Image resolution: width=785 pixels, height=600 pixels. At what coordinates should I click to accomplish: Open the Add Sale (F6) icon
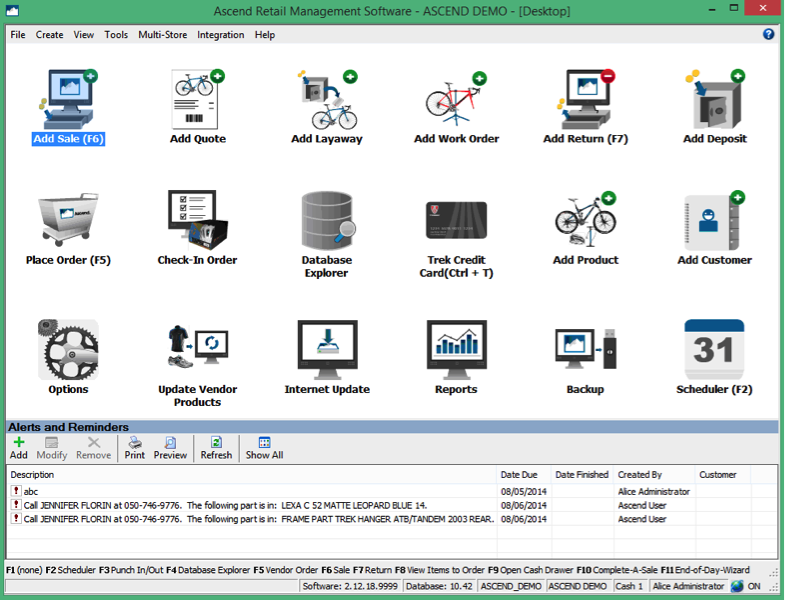tap(68, 100)
